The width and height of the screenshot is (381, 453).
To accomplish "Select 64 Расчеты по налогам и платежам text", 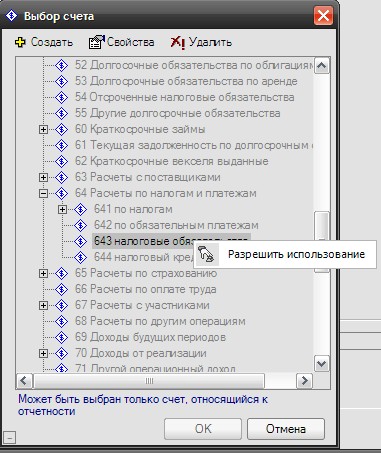I will 166,193.
